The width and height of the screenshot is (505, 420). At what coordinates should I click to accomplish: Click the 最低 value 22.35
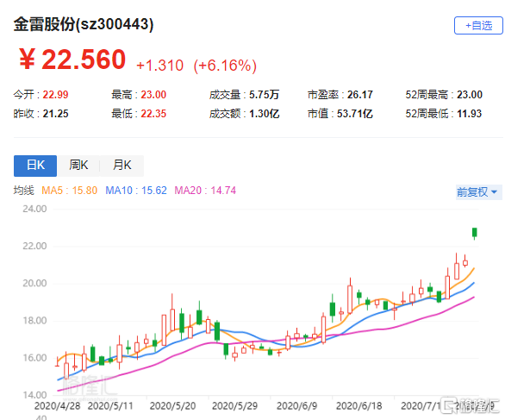153,114
